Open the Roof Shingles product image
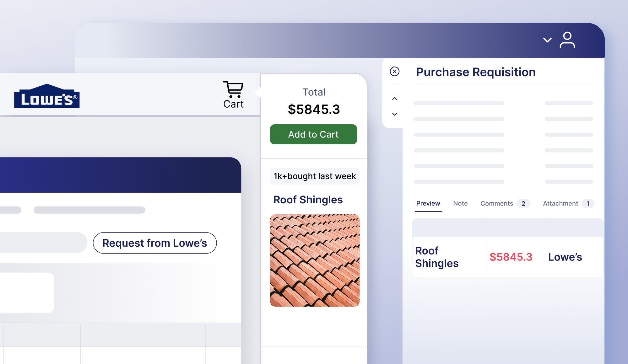This screenshot has height=364, width=628. (x=314, y=260)
